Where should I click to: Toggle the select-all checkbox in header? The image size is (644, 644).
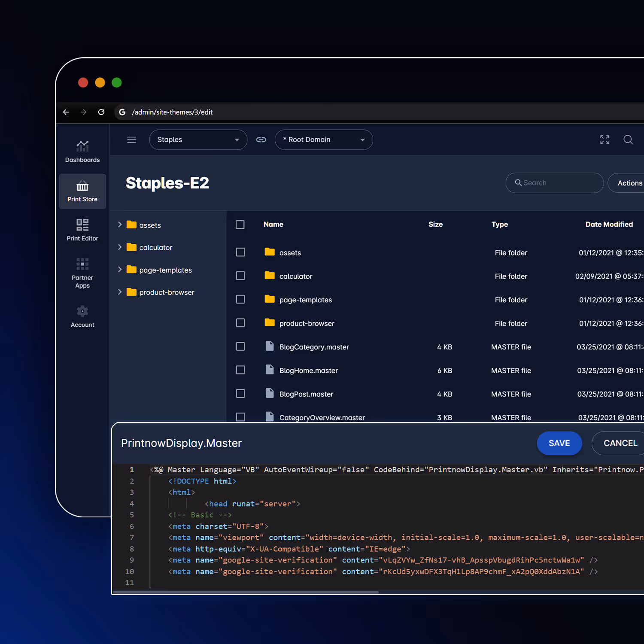coord(240,225)
